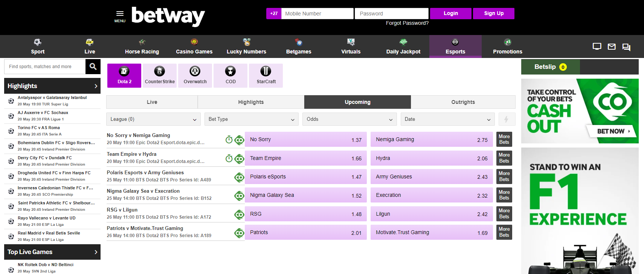Click the betway logo
This screenshot has width=644, height=274.
click(168, 16)
